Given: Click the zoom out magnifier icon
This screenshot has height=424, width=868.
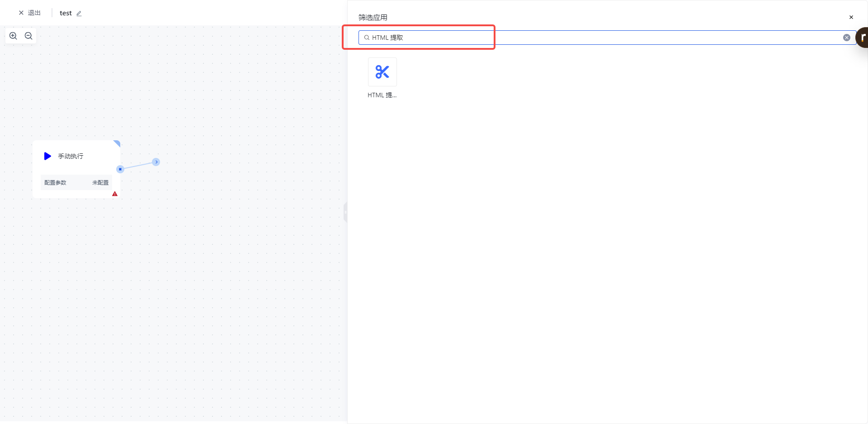Looking at the screenshot, I should (28, 36).
